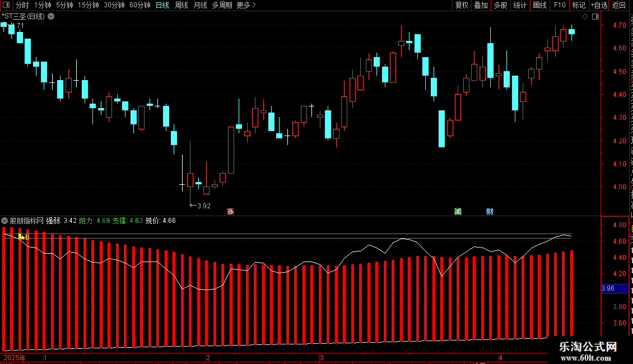The width and height of the screenshot is (633, 364).
Task: Click the 阻力: 4.69 resistance value
Action: (x=95, y=221)
